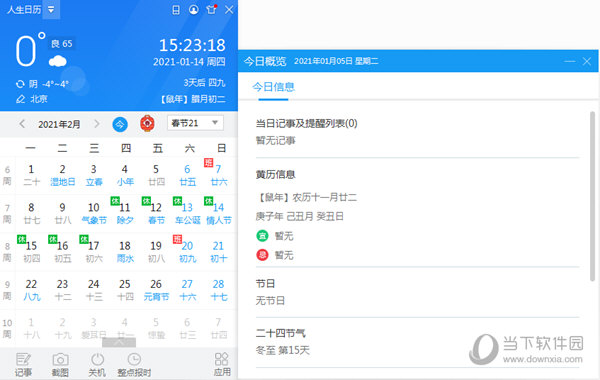Screen dimensions: 600x380
Task: Go to next month arrow
Action: 96,124
